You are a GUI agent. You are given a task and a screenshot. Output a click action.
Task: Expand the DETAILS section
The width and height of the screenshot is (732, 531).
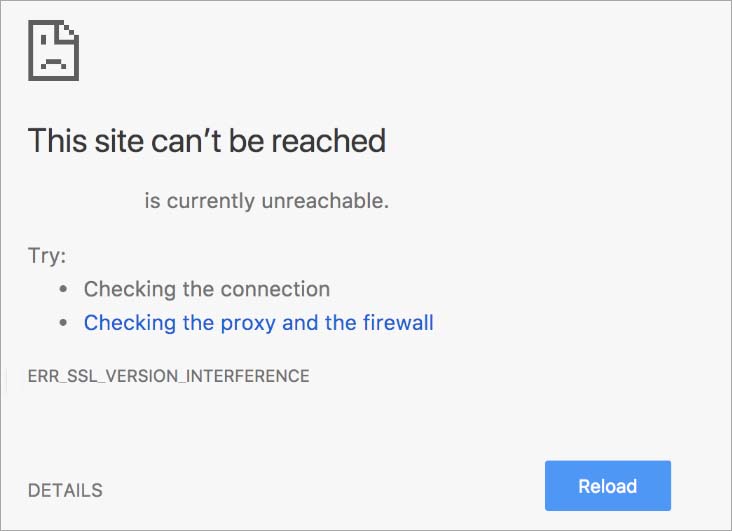(65, 491)
